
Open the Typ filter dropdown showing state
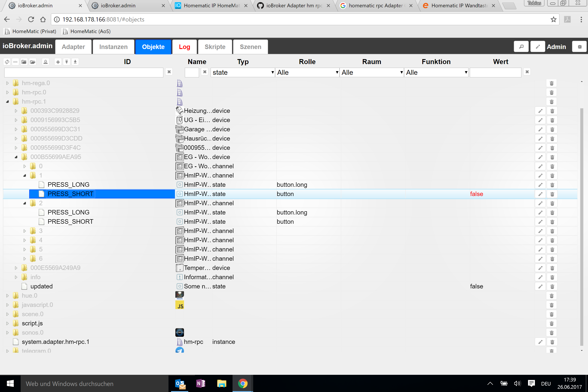click(x=242, y=72)
